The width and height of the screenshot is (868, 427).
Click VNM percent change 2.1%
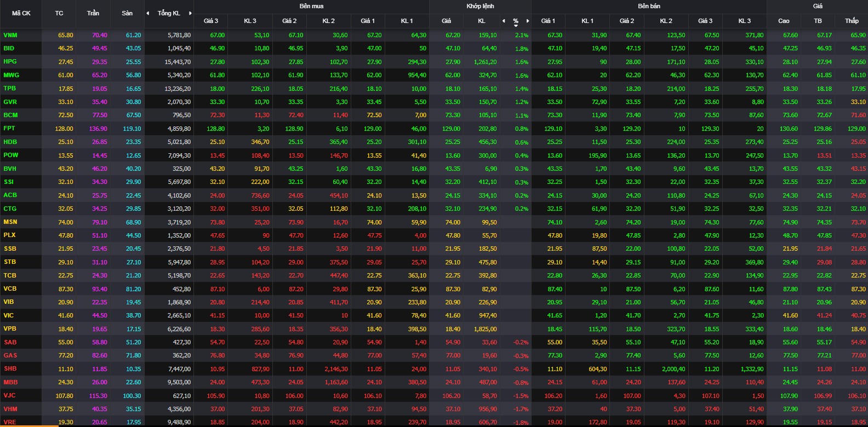click(522, 35)
